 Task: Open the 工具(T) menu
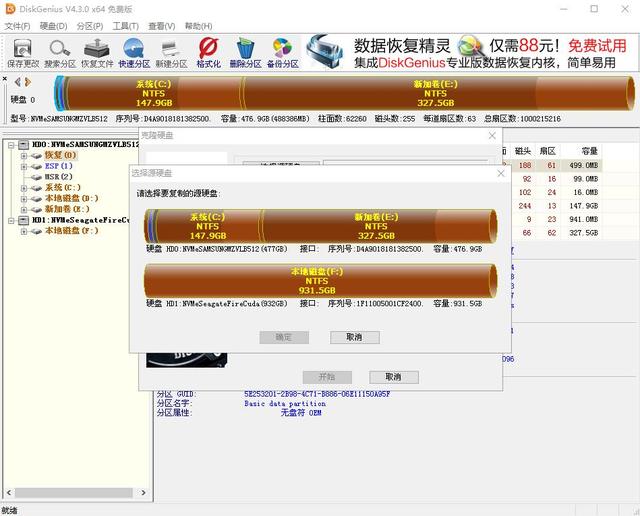click(x=126, y=26)
